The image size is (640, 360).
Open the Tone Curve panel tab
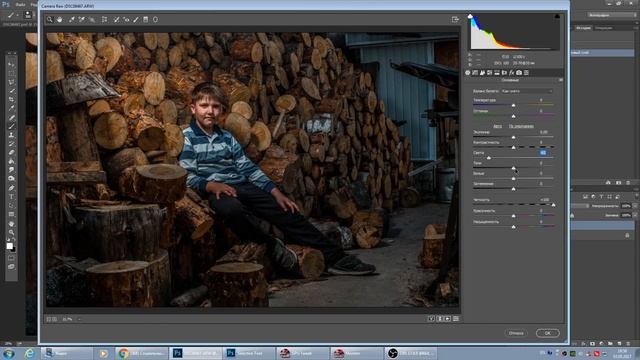click(475, 73)
